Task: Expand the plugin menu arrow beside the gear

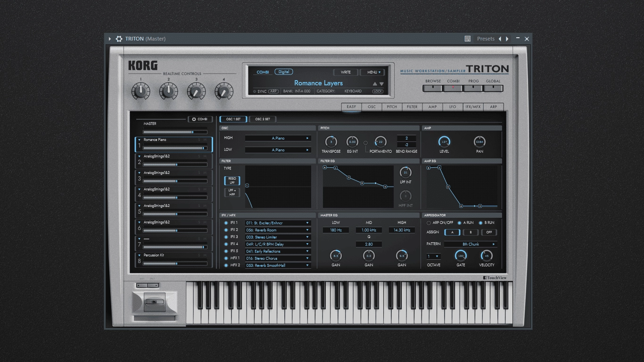Action: coord(110,39)
